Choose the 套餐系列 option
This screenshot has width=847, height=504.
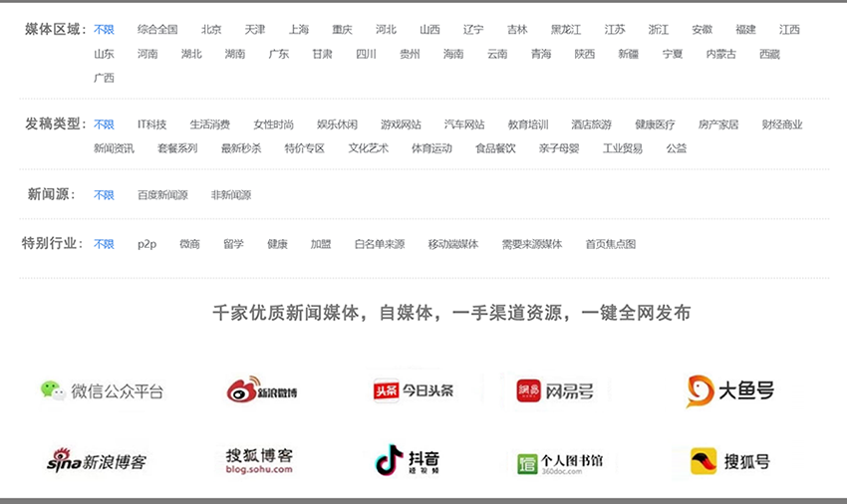pos(177,148)
